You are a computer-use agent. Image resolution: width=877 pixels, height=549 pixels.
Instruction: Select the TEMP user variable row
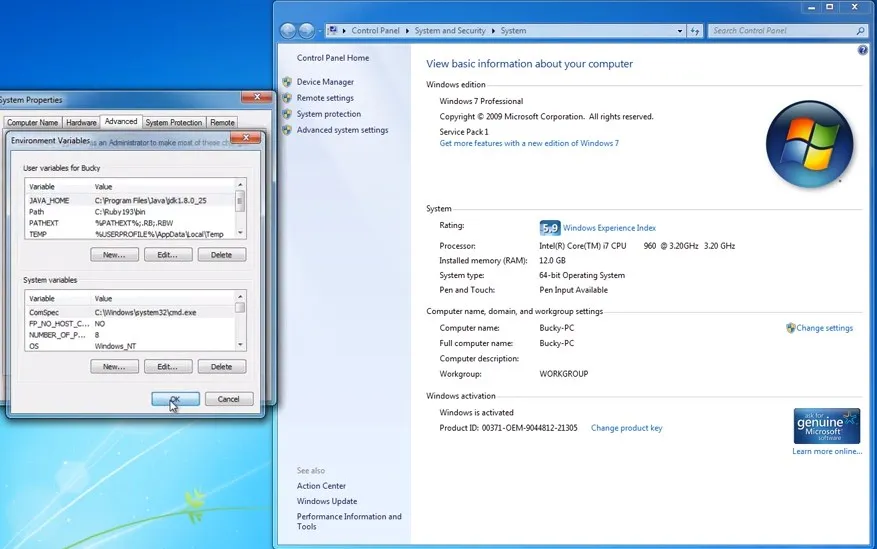coord(130,234)
